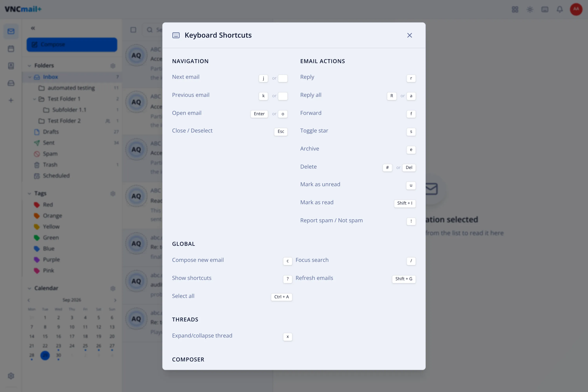Close the Keyboard Shortcuts dialog
This screenshot has width=588, height=392.
click(409, 35)
